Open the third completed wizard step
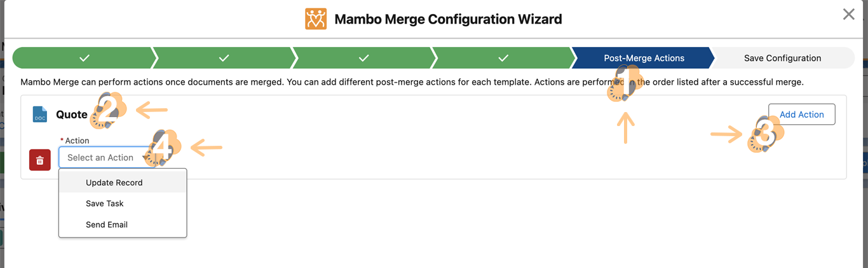This screenshot has height=268, width=868. pos(363,58)
